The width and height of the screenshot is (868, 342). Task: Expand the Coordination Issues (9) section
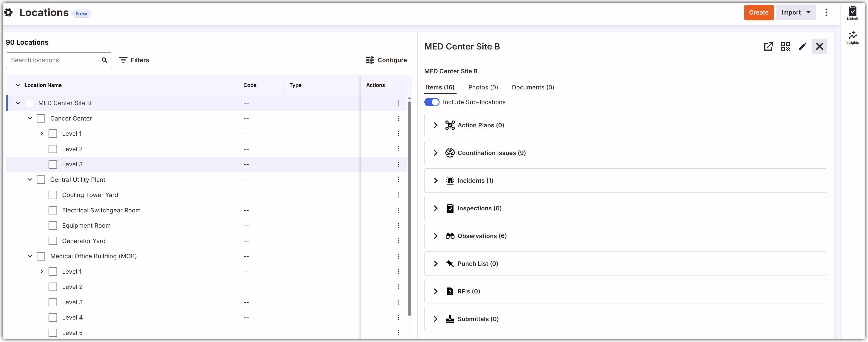(435, 153)
